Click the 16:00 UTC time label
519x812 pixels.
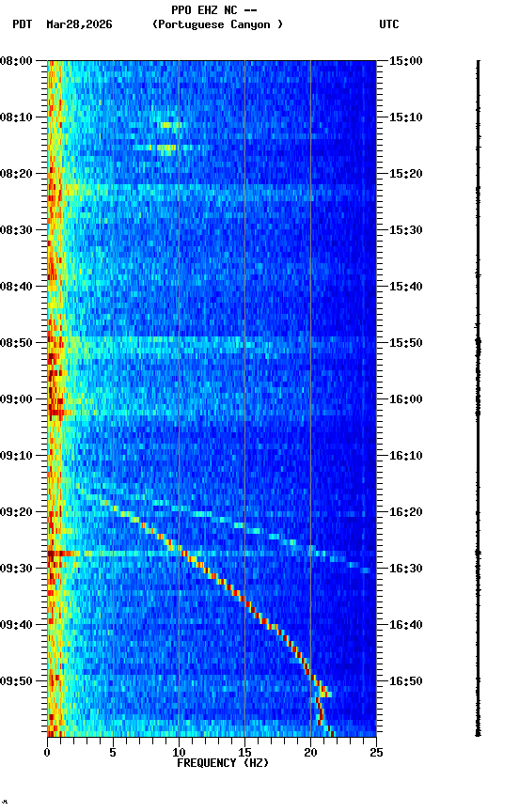406,399
